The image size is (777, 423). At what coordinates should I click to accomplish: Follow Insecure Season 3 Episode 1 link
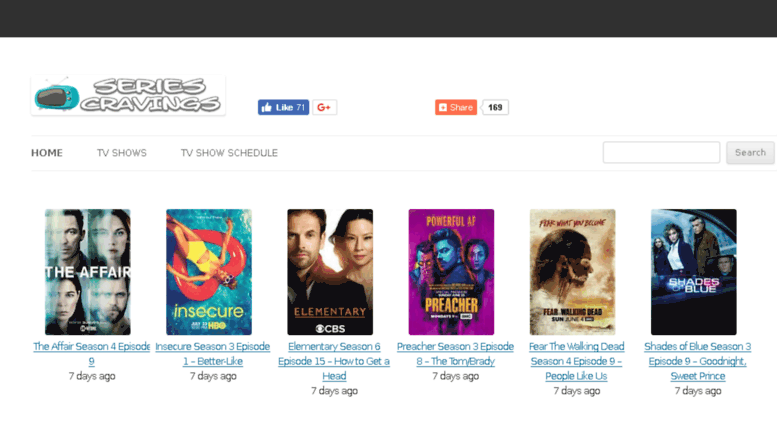213,354
